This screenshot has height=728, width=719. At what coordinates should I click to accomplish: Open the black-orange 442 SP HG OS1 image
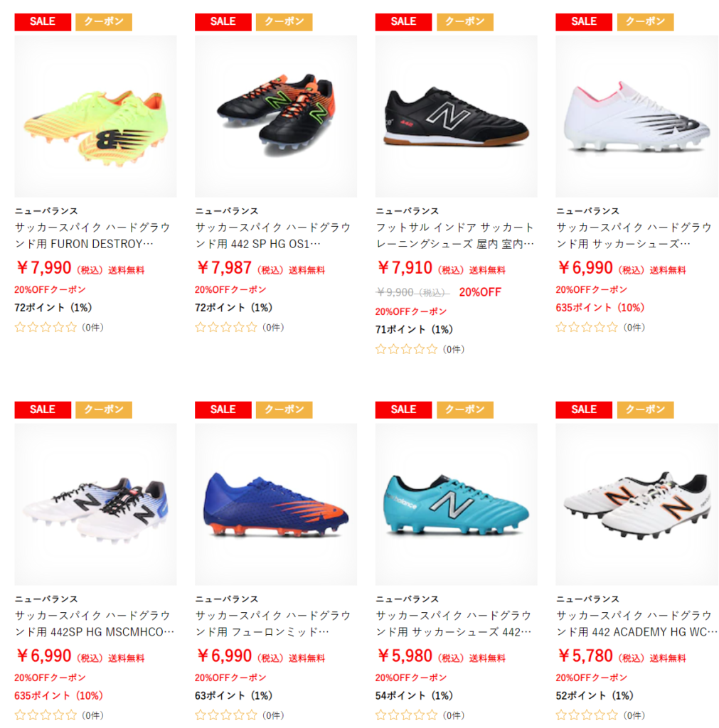click(x=276, y=116)
